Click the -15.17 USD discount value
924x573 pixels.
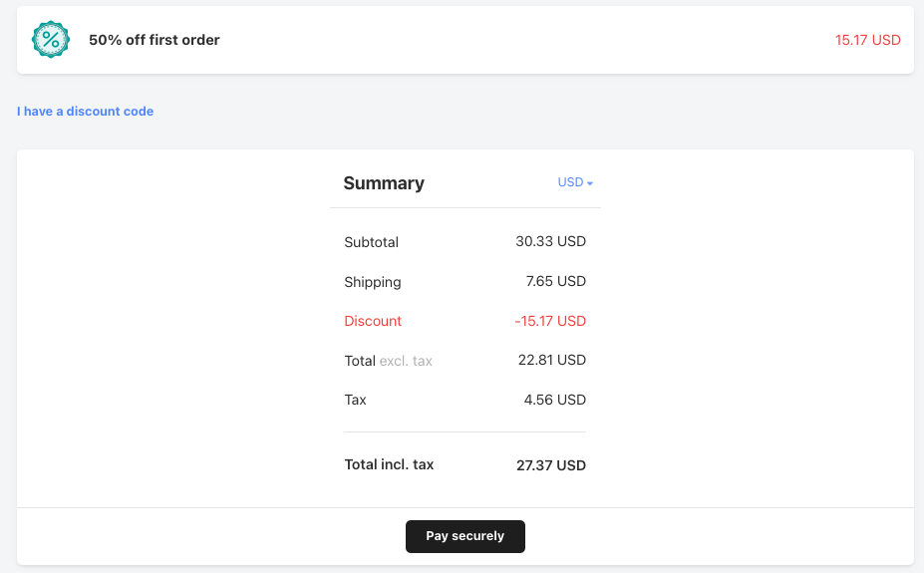point(550,321)
